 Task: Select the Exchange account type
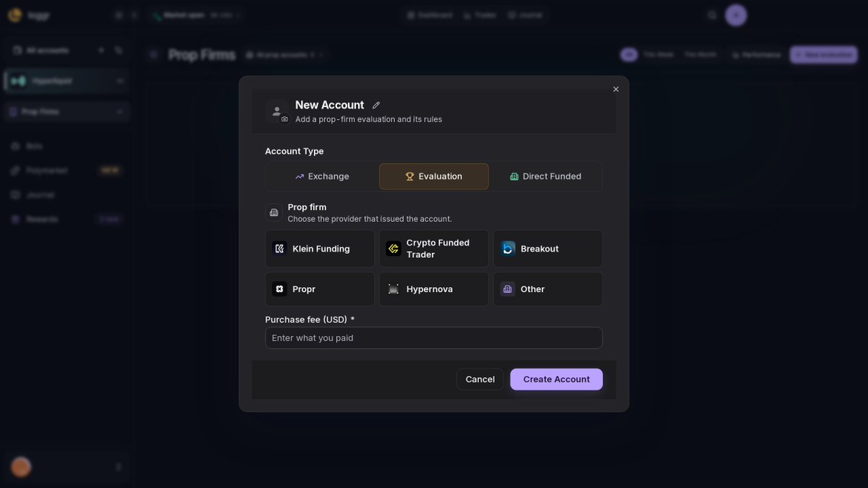[x=322, y=176]
